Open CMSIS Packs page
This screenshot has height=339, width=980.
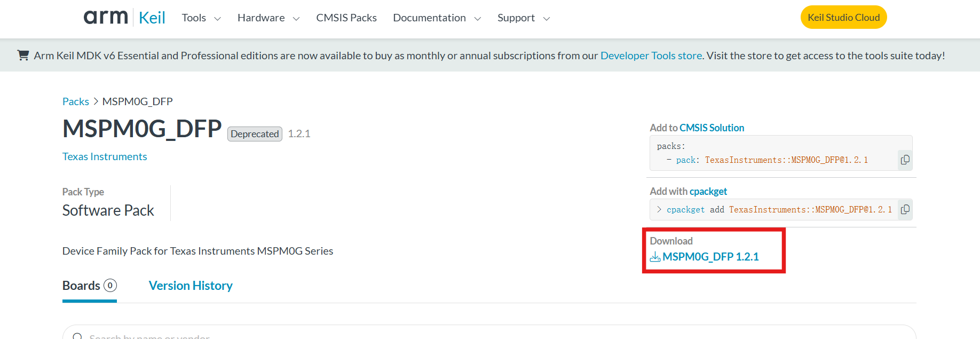click(x=346, y=18)
